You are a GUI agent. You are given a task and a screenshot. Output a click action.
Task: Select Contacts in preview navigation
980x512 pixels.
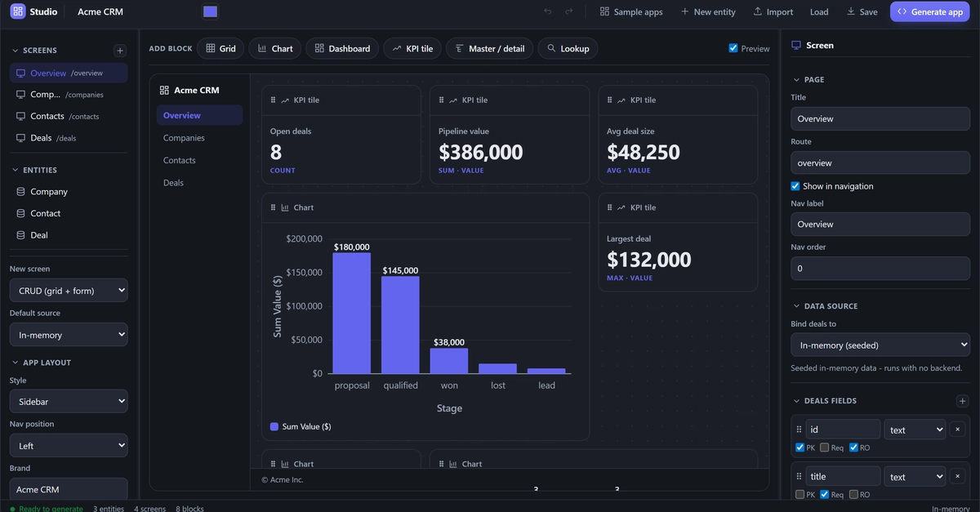pyautogui.click(x=199, y=160)
